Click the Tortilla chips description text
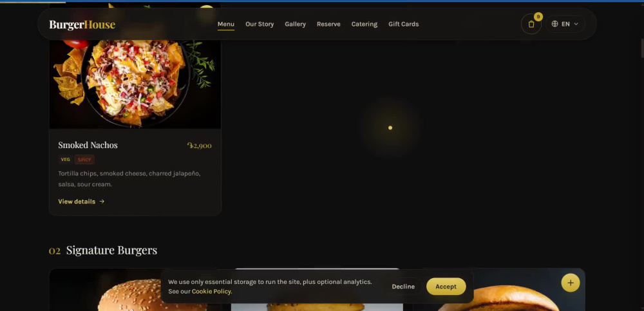Screen dimensions: 644x311 (x=129, y=179)
